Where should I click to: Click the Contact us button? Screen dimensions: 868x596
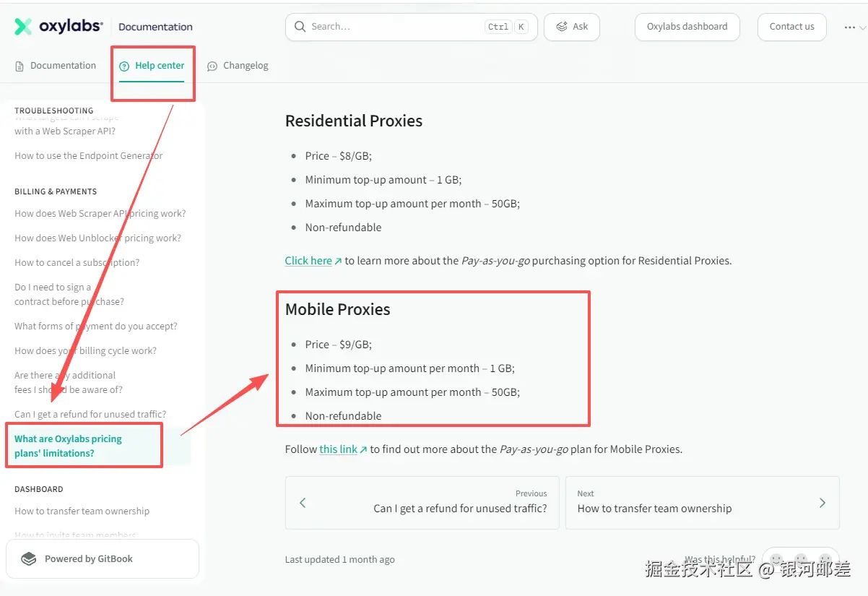pos(791,27)
